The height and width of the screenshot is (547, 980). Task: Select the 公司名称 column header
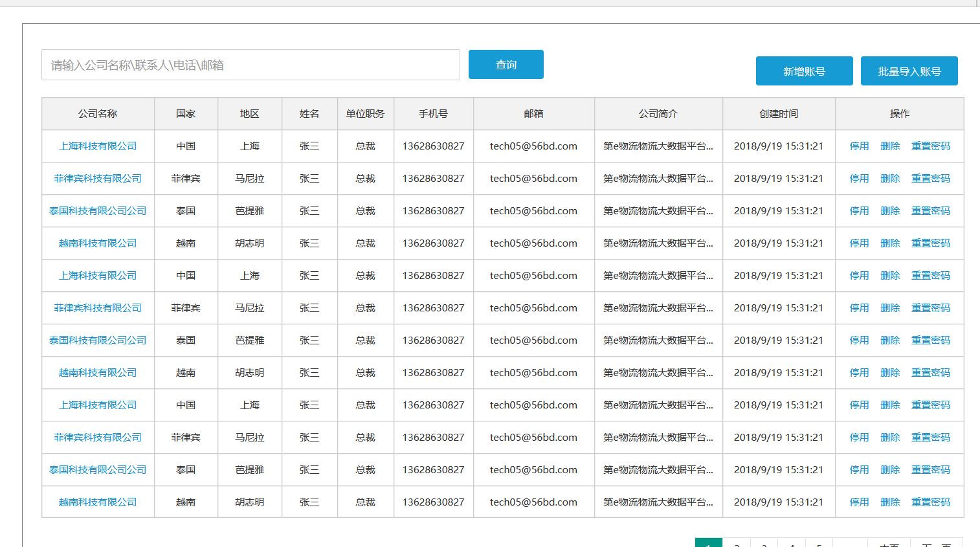pyautogui.click(x=98, y=114)
